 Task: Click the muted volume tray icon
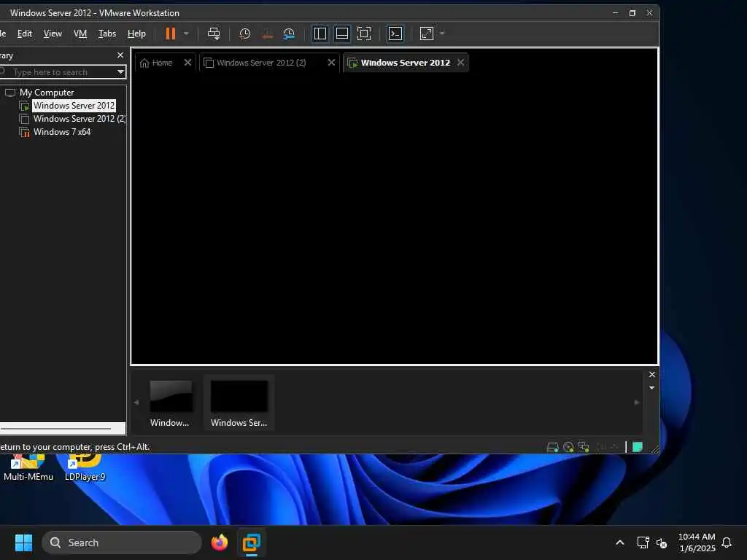coord(661,542)
